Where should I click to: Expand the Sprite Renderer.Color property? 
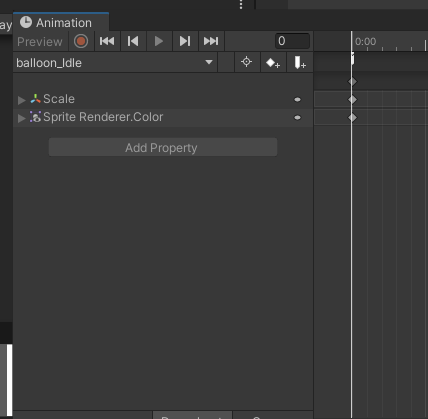[22, 118]
